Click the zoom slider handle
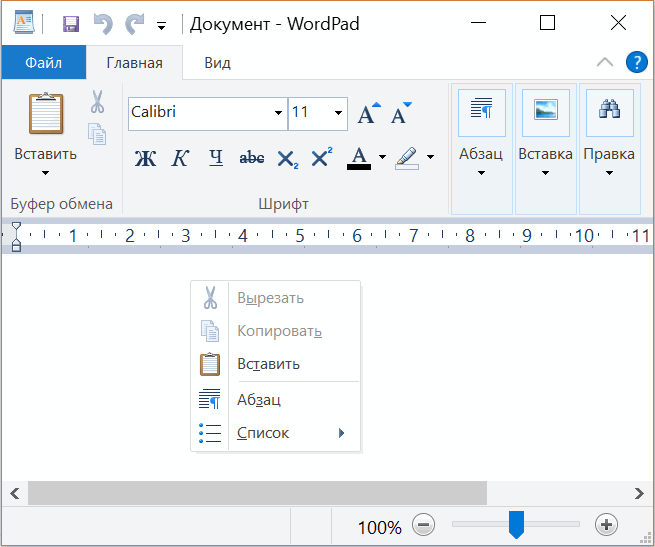Image resolution: width=655 pixels, height=547 pixels. [516, 524]
